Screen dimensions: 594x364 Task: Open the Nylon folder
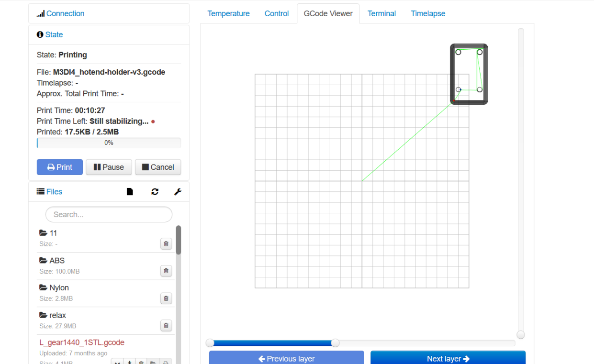point(59,288)
